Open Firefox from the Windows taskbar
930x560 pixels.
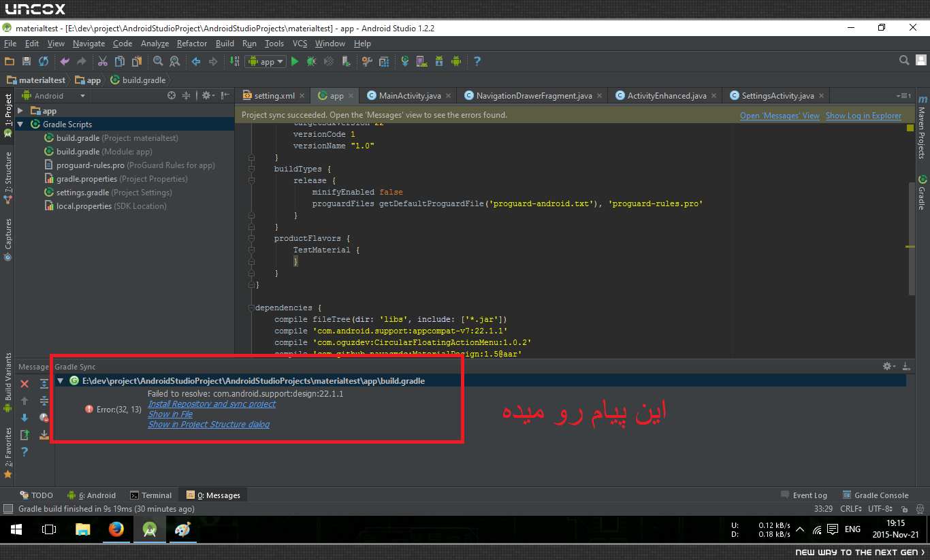(x=116, y=529)
